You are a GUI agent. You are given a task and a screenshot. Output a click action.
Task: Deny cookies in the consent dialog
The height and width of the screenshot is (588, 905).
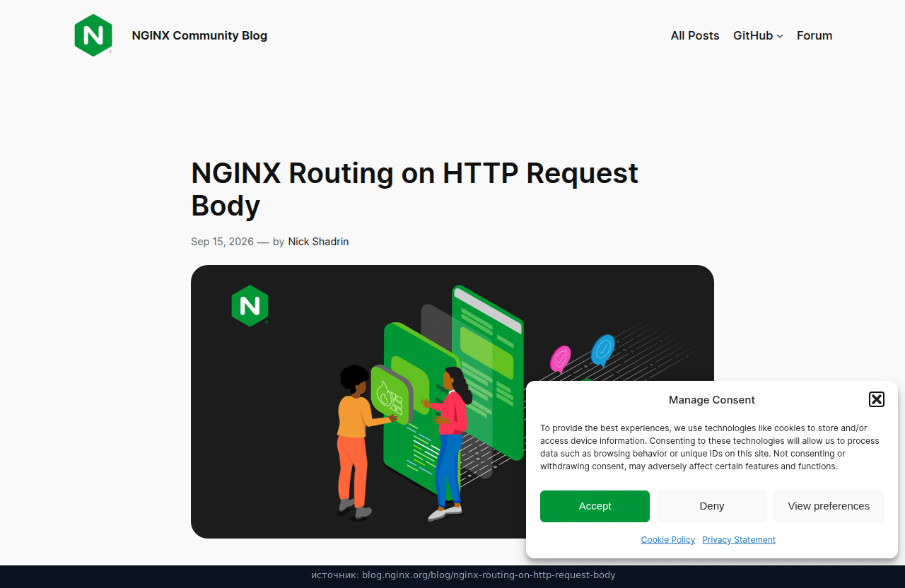coord(712,506)
